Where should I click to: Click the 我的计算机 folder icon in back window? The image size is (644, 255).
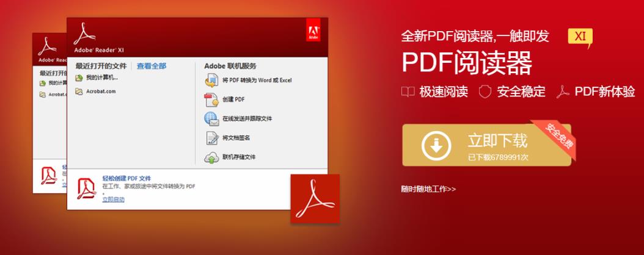coord(43,83)
